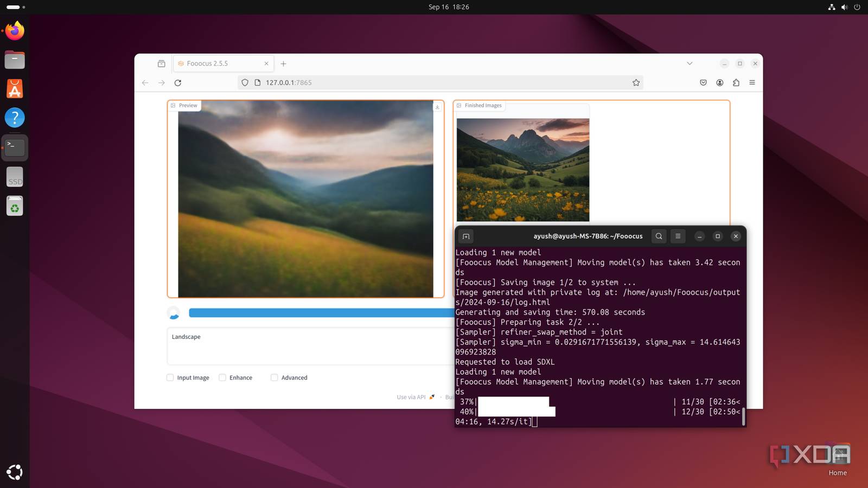The image size is (868, 488).
Task: Show applications with the Ubuntu logo button
Action: click(15, 472)
